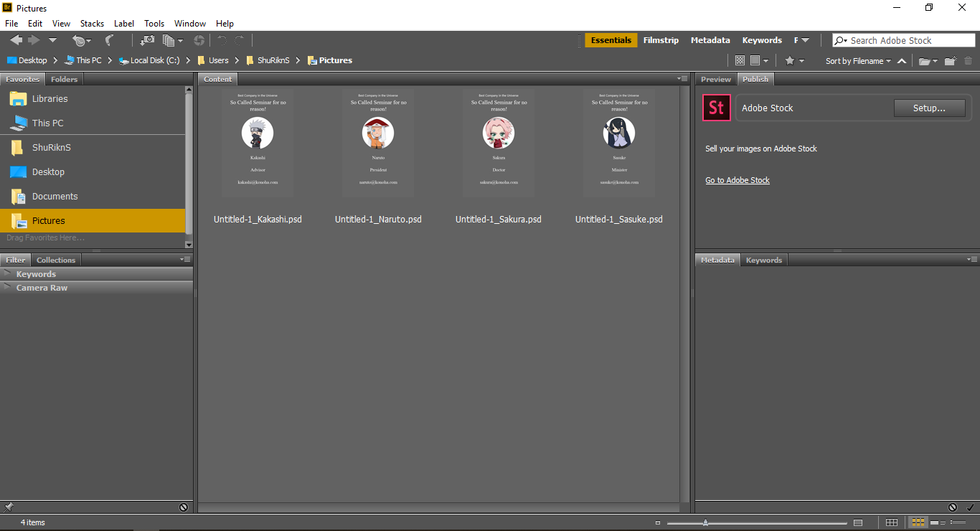Rotate 90° counterclockwise
Viewport: 980px width, 531px height.
[222, 41]
